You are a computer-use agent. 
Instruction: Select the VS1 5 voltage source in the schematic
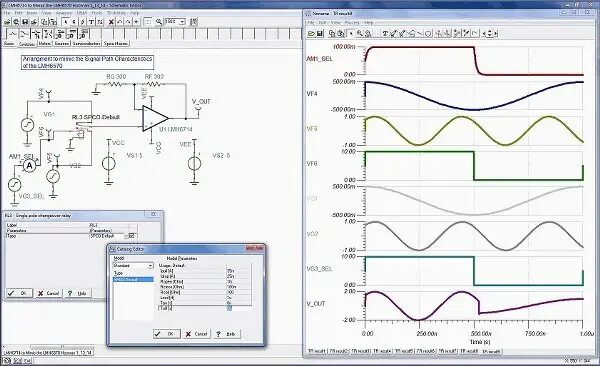(109, 163)
